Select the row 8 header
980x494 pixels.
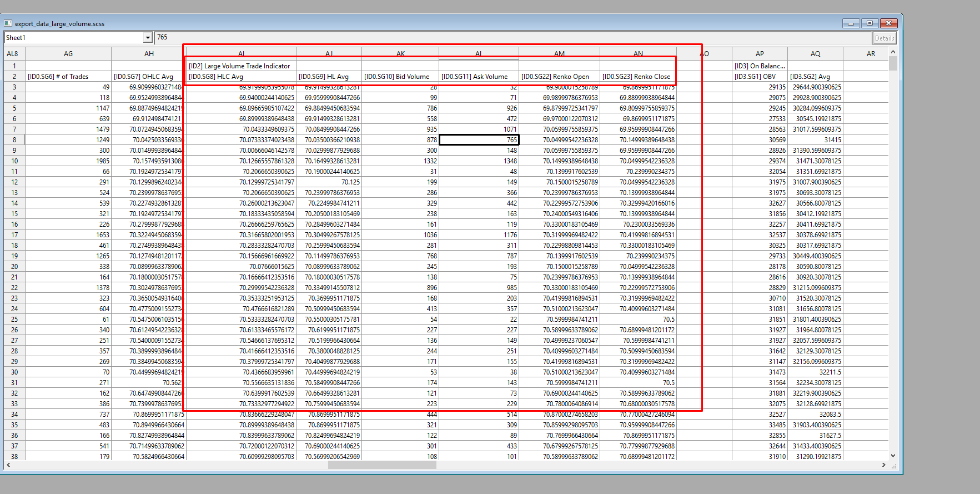[x=14, y=140]
